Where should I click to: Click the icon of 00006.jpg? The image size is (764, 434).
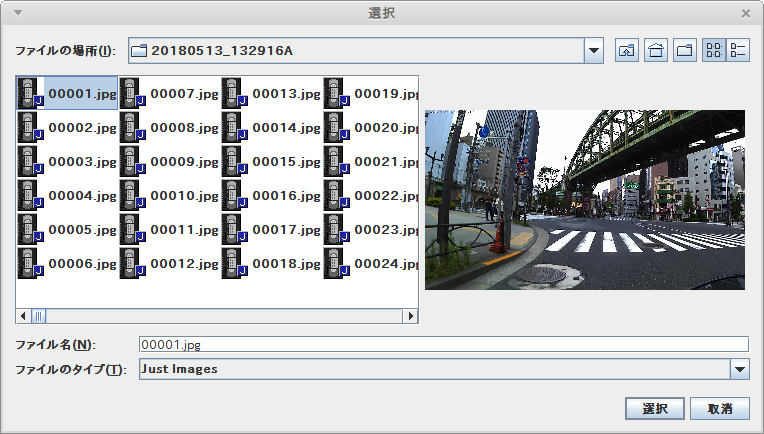tap(31, 263)
